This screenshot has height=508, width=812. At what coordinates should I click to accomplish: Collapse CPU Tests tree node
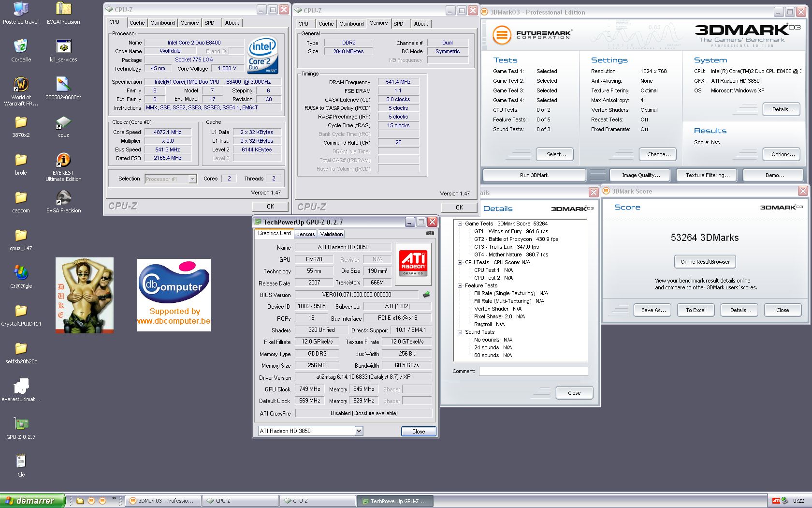tap(460, 262)
